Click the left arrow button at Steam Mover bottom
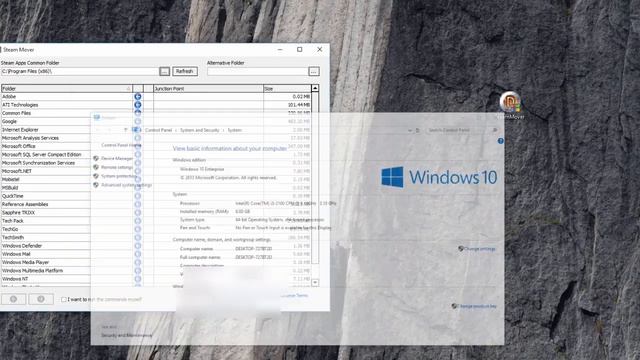Viewport: 640px width, 360px height. [x=13, y=299]
